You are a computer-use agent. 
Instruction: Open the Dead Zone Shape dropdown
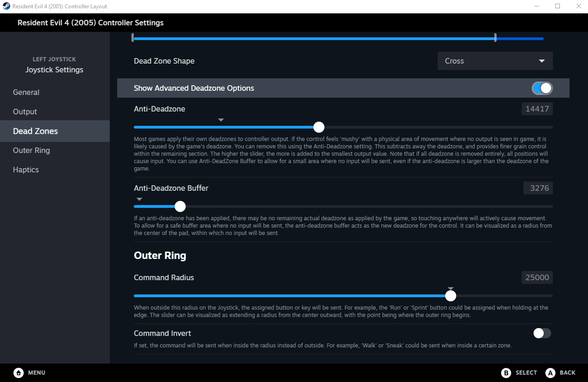tap(495, 61)
